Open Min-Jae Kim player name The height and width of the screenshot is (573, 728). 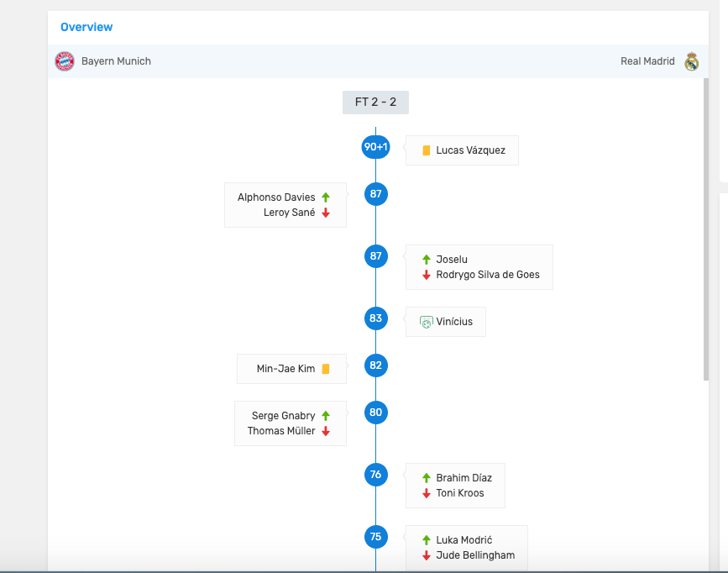click(285, 369)
